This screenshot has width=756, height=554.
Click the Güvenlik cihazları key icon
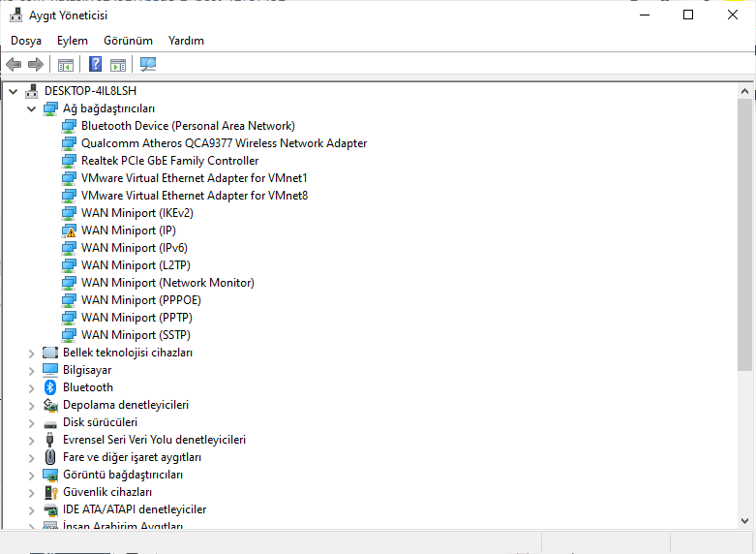[50, 492]
